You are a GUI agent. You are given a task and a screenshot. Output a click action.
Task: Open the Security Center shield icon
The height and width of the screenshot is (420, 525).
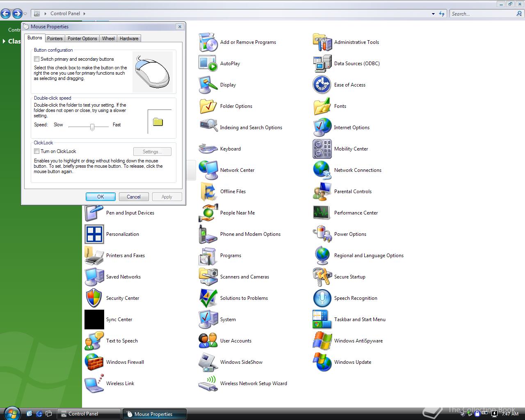pyautogui.click(x=94, y=298)
